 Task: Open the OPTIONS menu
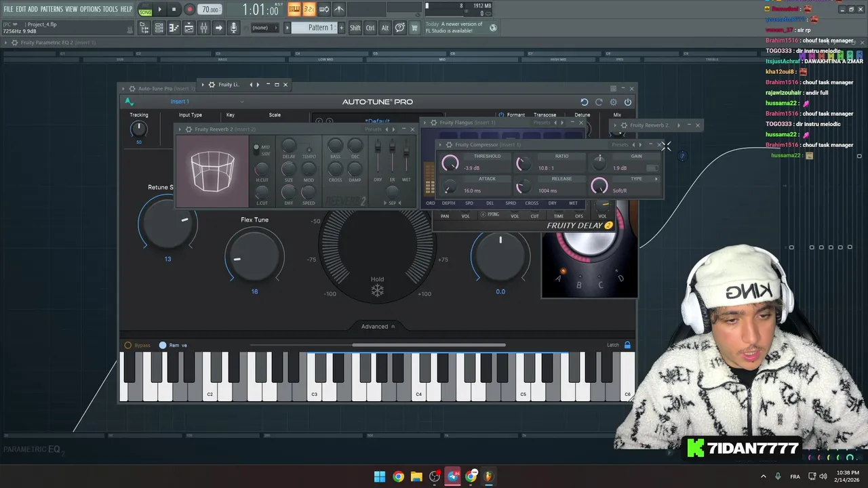pyautogui.click(x=90, y=9)
